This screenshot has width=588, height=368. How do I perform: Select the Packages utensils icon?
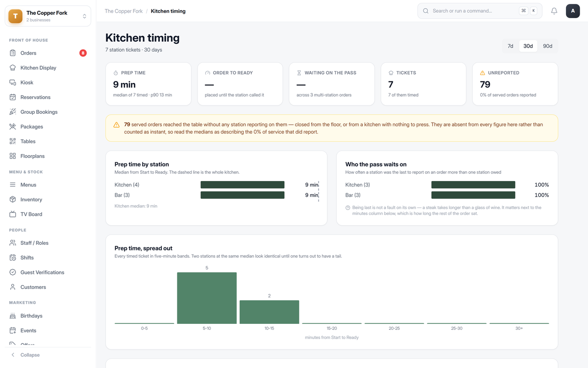(x=13, y=127)
